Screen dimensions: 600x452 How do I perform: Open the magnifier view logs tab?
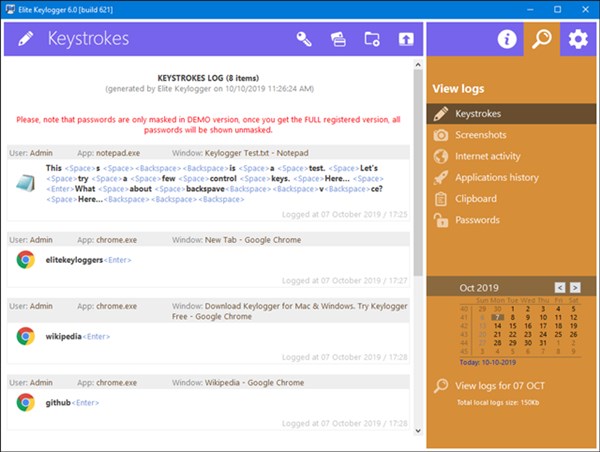tap(542, 39)
